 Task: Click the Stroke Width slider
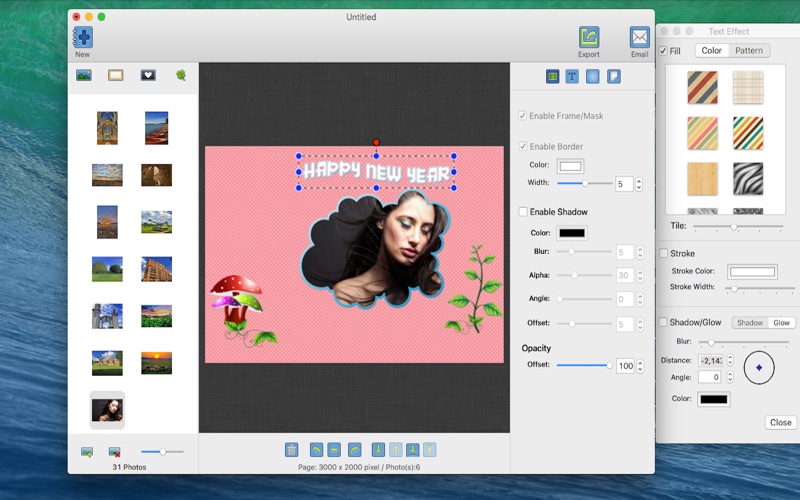[x=760, y=289]
